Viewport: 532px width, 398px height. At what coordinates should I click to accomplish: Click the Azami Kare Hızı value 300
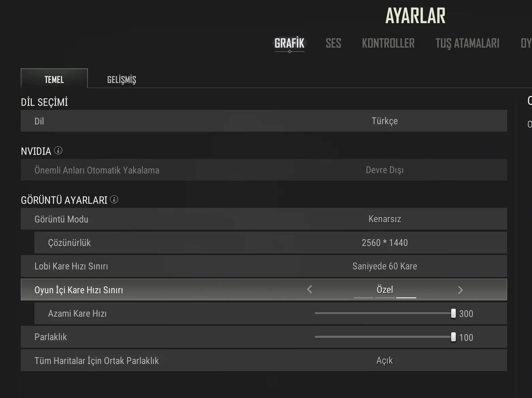click(466, 314)
